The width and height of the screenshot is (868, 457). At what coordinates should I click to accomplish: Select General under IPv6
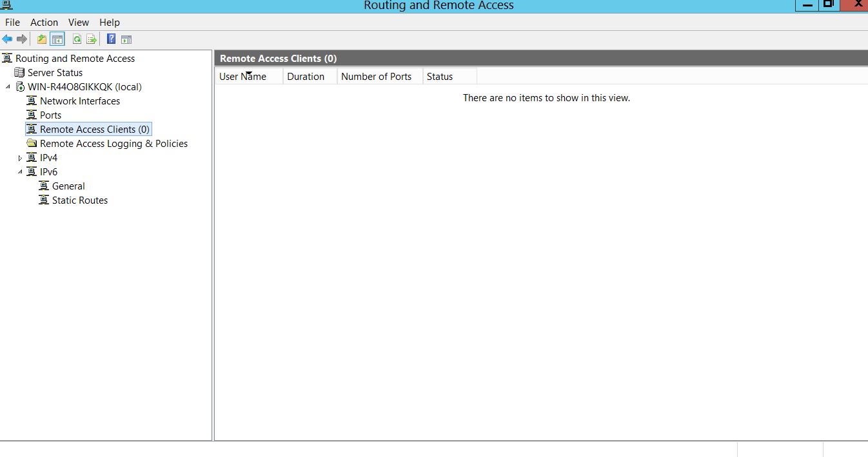coord(68,186)
